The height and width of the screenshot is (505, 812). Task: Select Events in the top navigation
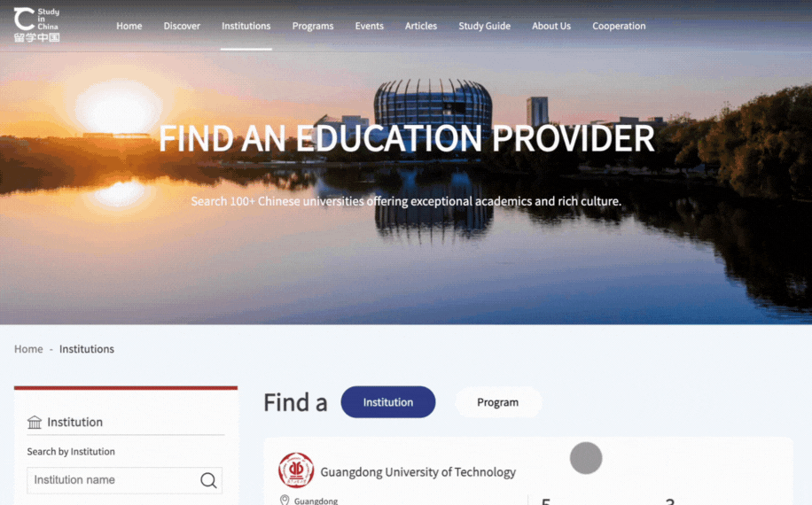coord(370,26)
